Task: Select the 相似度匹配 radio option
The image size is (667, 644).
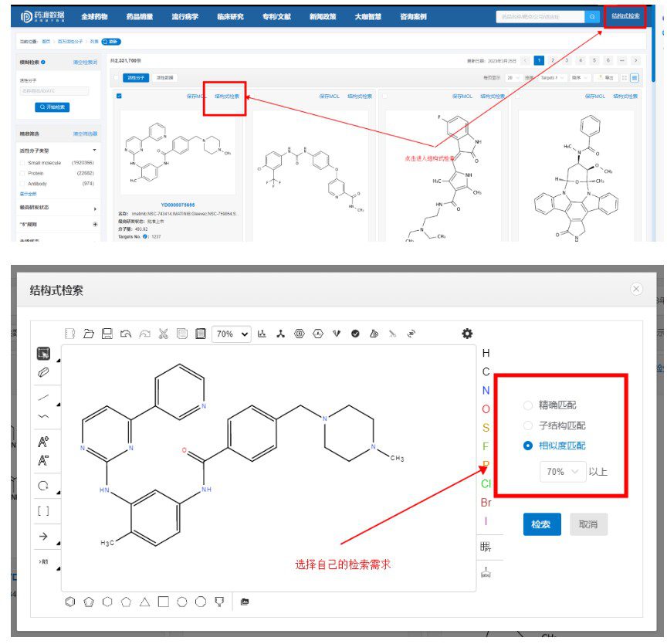Action: pos(527,446)
